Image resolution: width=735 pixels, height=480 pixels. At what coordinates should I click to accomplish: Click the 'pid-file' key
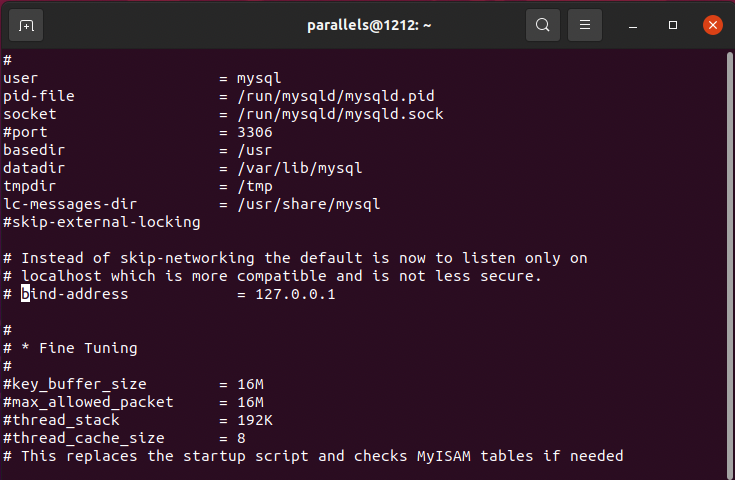[x=38, y=96]
